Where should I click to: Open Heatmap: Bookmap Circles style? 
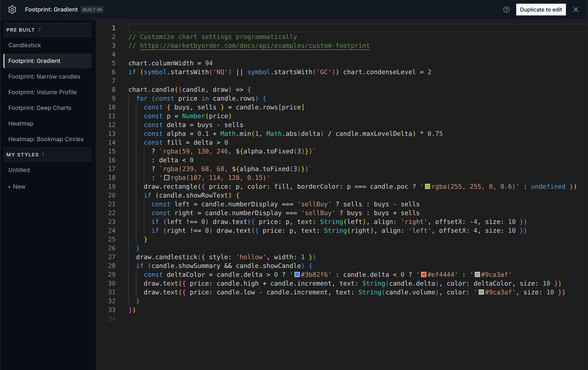pyautogui.click(x=47, y=139)
